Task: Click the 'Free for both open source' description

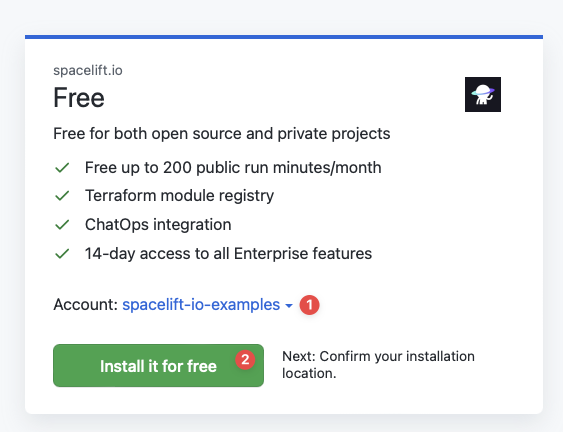Action: point(222,134)
